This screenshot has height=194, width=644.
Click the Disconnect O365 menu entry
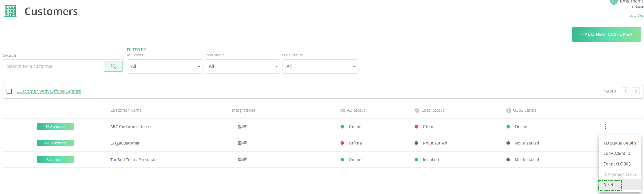pyautogui.click(x=620, y=174)
